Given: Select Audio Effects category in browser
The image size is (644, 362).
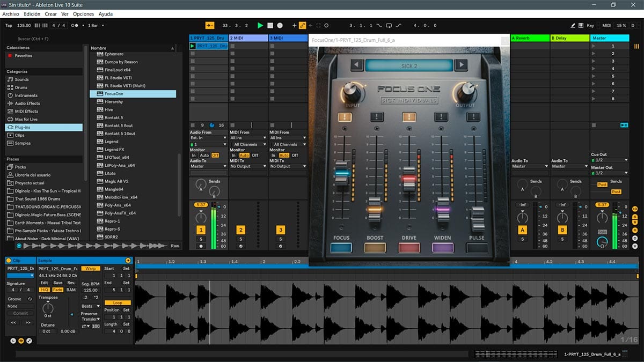Looking at the screenshot, I should coord(43,104).
